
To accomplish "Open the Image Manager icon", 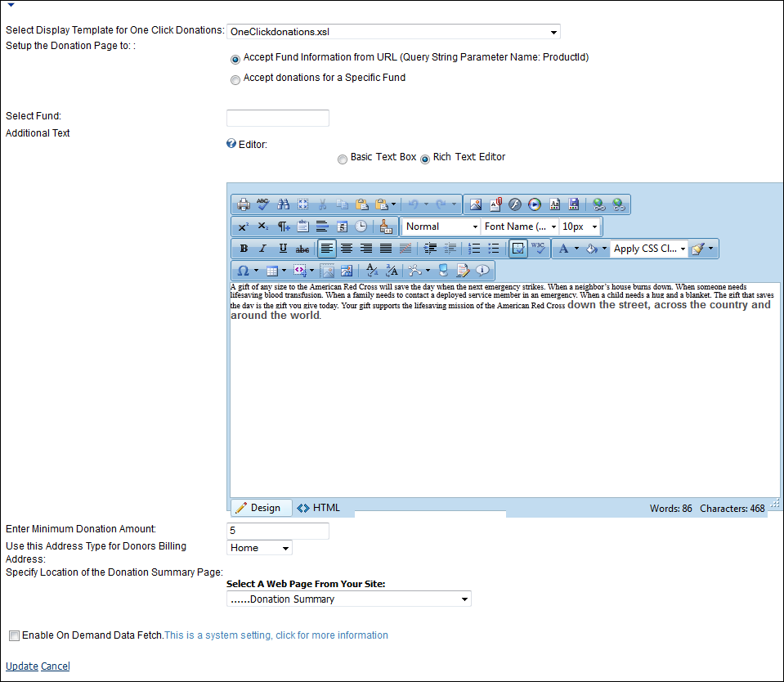I will (x=476, y=204).
